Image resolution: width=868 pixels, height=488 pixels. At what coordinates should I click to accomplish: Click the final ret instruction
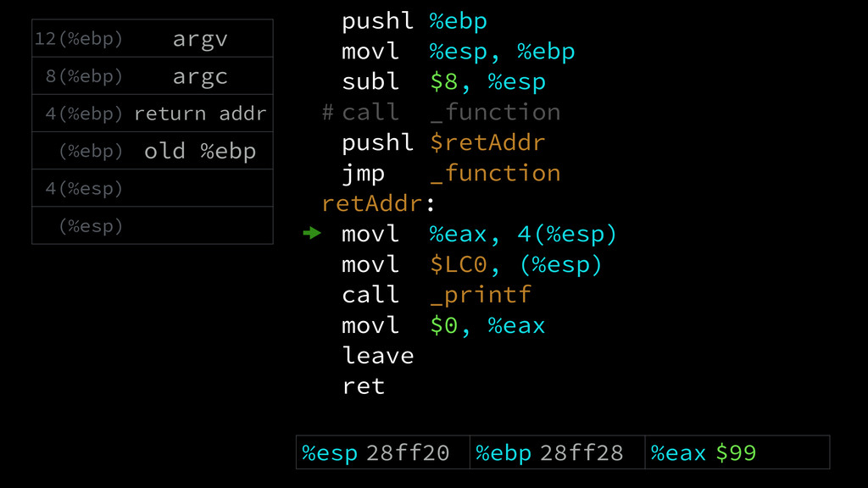pyautogui.click(x=364, y=386)
